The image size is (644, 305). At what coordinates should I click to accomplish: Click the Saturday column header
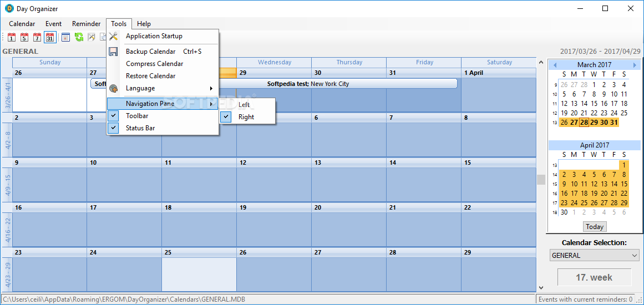pos(499,63)
